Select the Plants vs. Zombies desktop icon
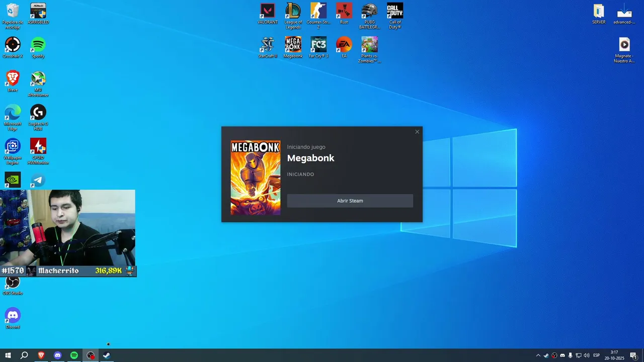Screen dimensions: 644x362 point(370,50)
